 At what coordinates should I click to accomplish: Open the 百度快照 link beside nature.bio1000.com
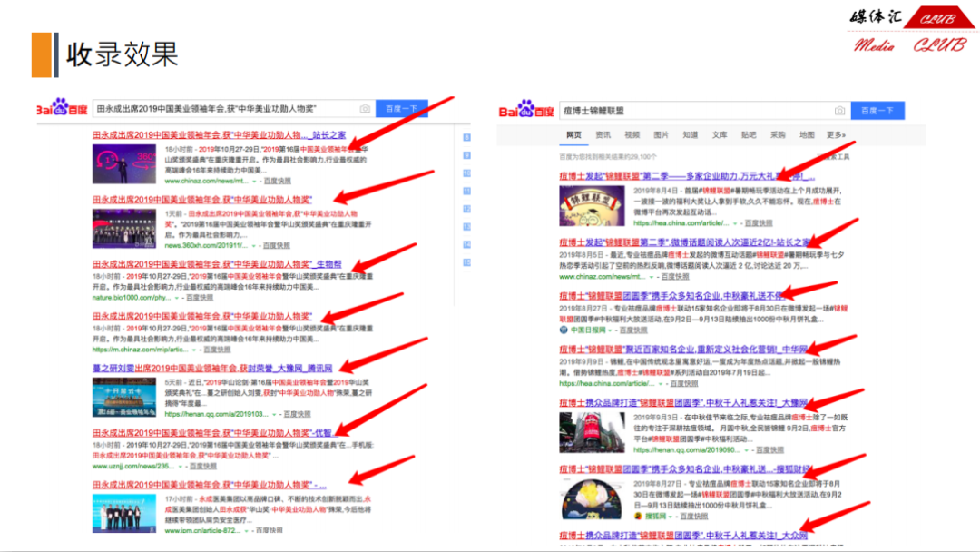click(x=200, y=297)
